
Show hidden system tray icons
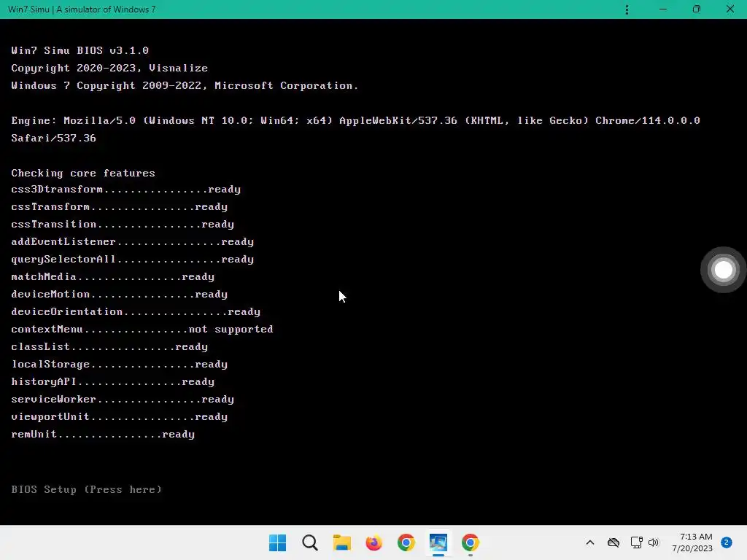coord(589,542)
